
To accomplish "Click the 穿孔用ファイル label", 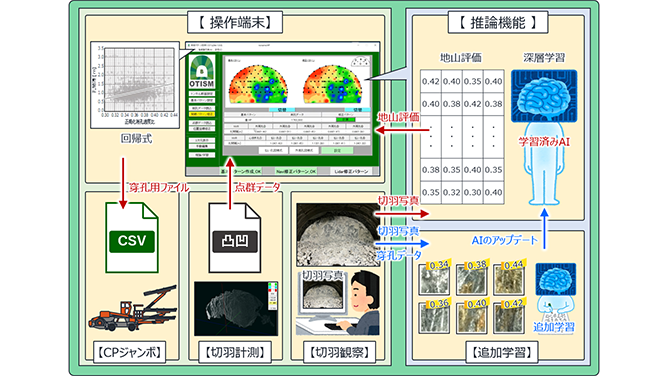I will coord(158,187).
